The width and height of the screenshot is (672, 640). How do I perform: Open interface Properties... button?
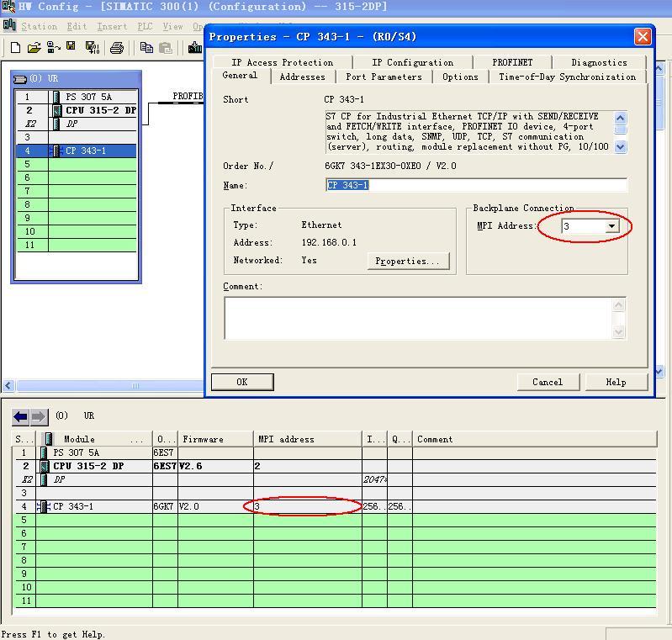408,261
